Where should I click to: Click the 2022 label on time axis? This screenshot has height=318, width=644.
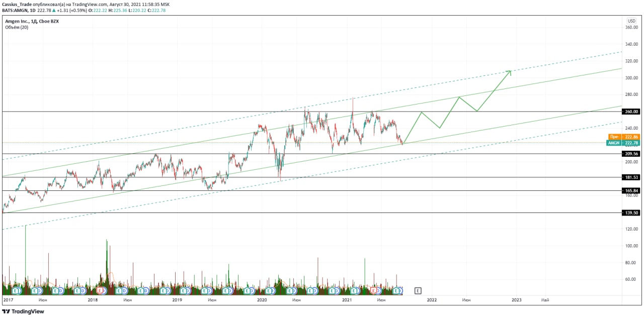tap(432, 300)
